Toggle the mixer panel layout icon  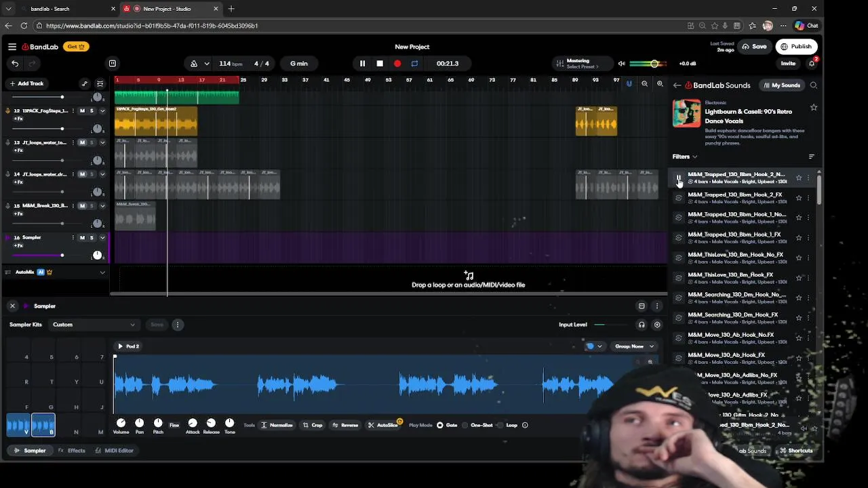(113, 64)
